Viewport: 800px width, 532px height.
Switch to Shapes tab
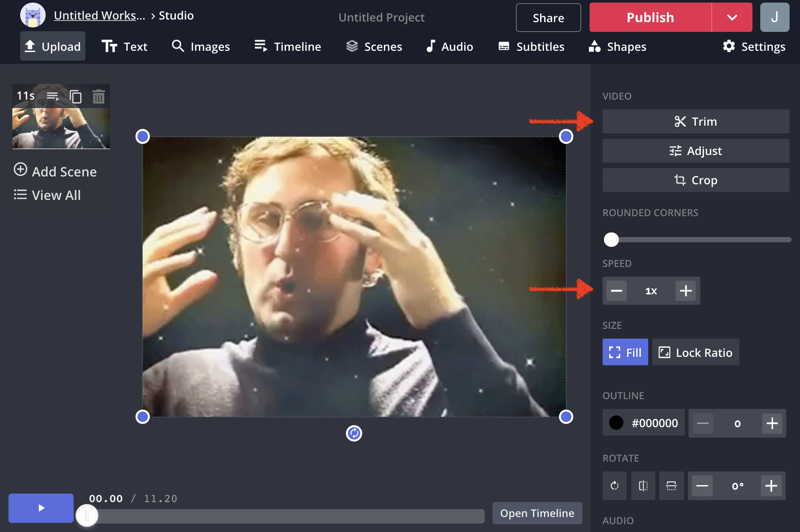[617, 47]
